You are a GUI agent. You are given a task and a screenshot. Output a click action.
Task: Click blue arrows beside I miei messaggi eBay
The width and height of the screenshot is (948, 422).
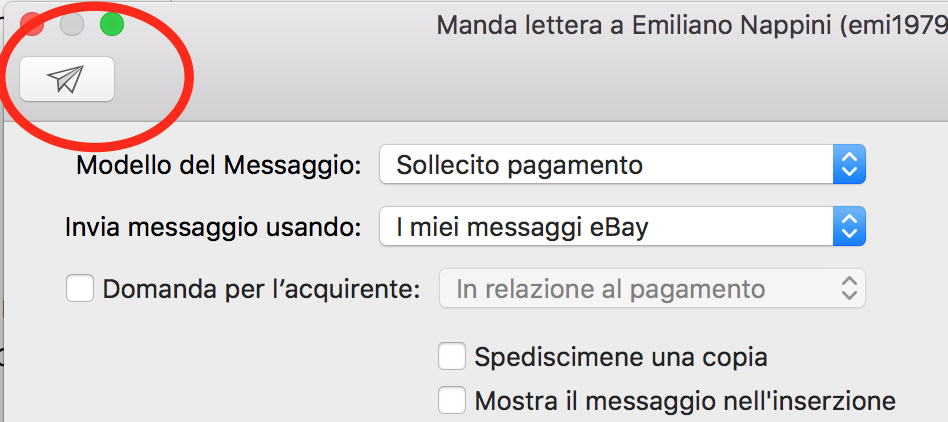(849, 226)
